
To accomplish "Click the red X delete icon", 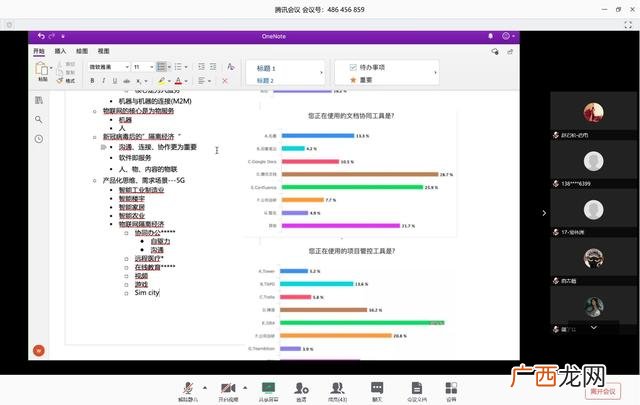I will (x=224, y=81).
